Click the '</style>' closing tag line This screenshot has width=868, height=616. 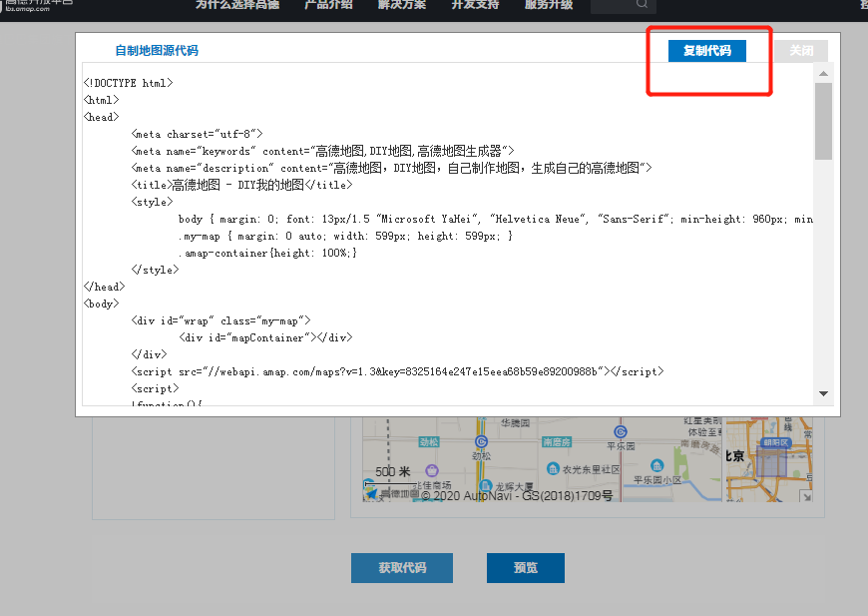tap(155, 270)
